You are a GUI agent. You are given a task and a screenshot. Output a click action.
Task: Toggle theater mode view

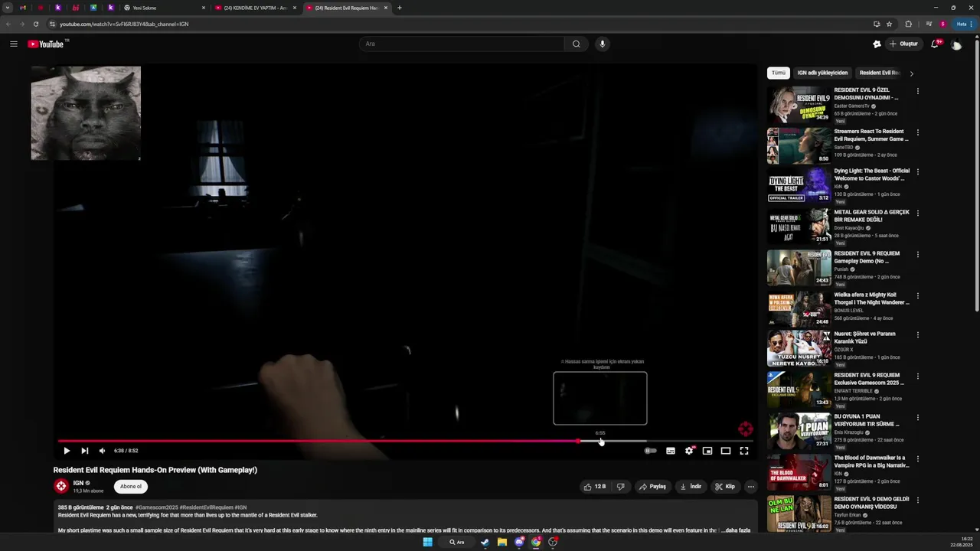pyautogui.click(x=726, y=451)
